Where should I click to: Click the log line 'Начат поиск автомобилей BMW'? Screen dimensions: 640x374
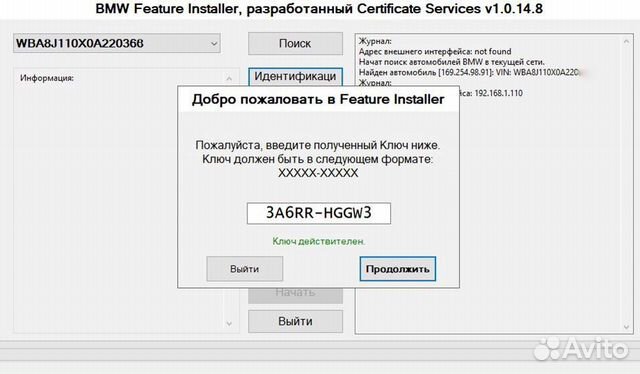451,62
